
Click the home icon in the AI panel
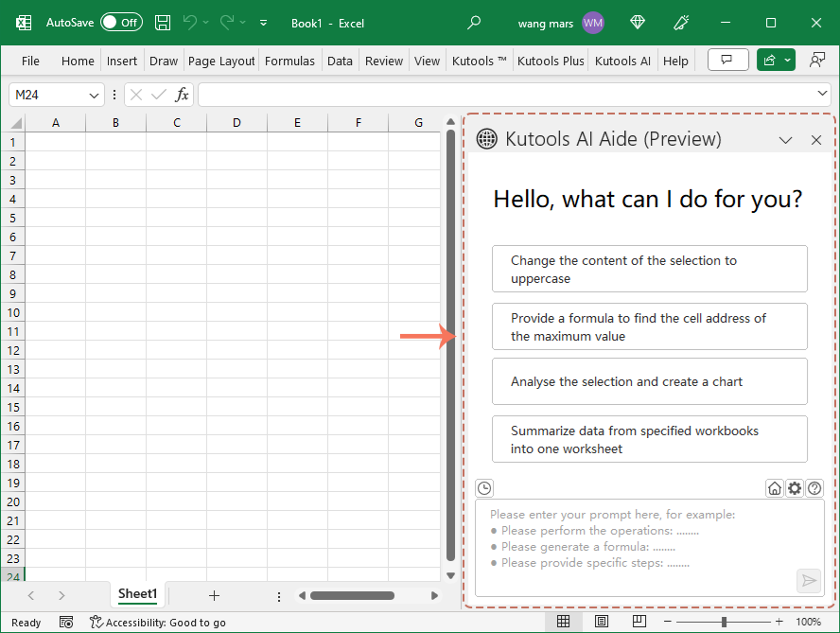pyautogui.click(x=775, y=488)
